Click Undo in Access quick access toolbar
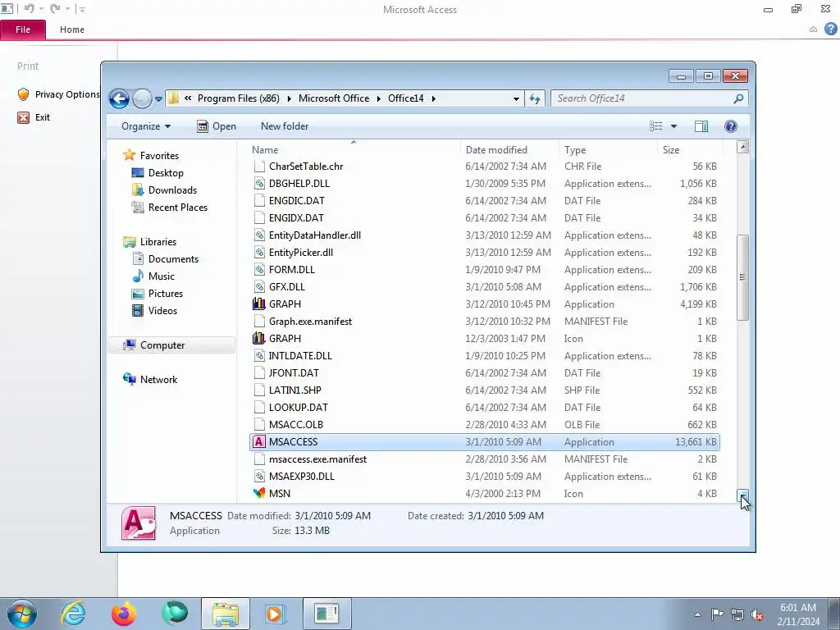Image resolution: width=840 pixels, height=630 pixels. click(x=29, y=9)
